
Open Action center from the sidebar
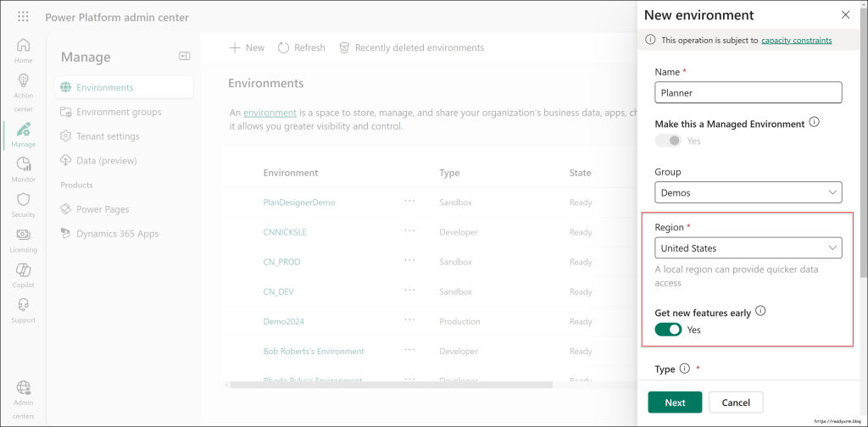pyautogui.click(x=23, y=91)
